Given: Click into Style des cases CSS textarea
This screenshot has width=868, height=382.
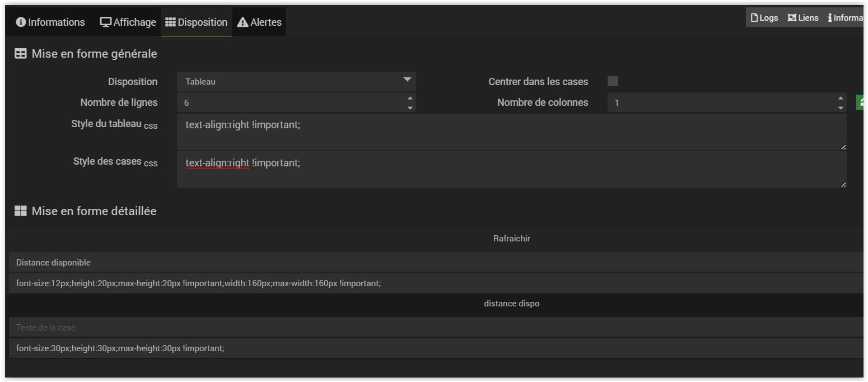Looking at the screenshot, I should [511, 169].
